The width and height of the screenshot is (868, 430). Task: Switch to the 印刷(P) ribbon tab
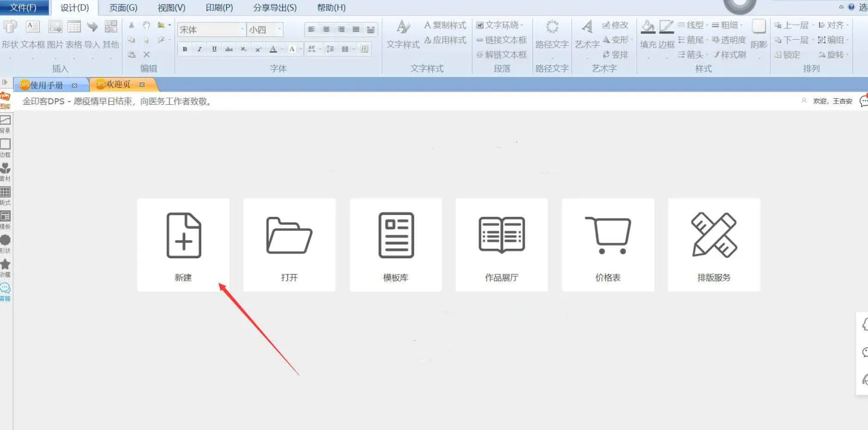click(x=219, y=8)
